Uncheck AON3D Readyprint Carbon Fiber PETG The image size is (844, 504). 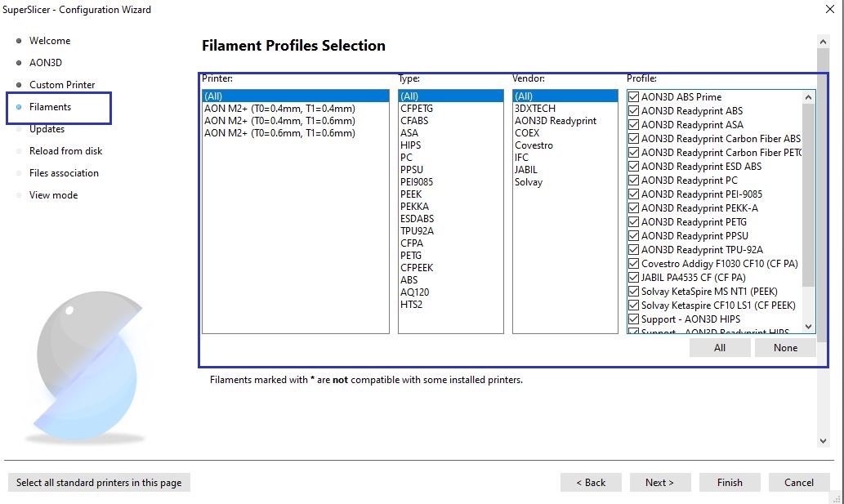click(633, 153)
